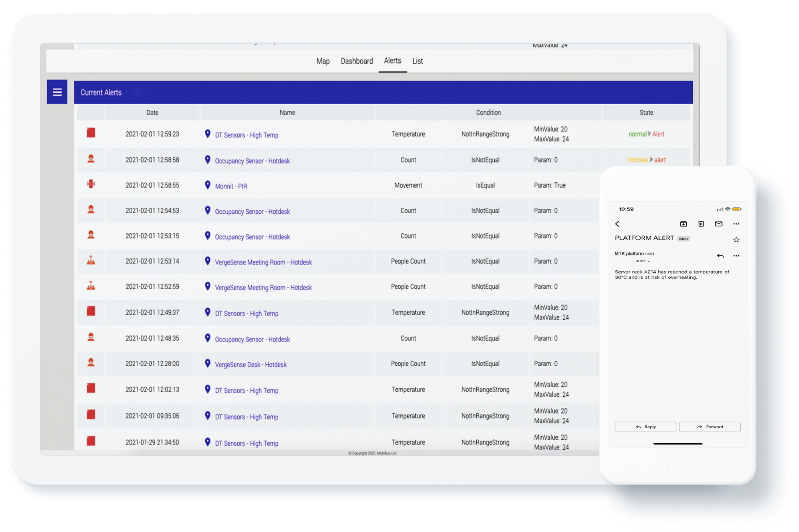Click the red temperature icon for 12:59:23 alert
Viewport: 799px width, 532px height.
[x=91, y=133]
